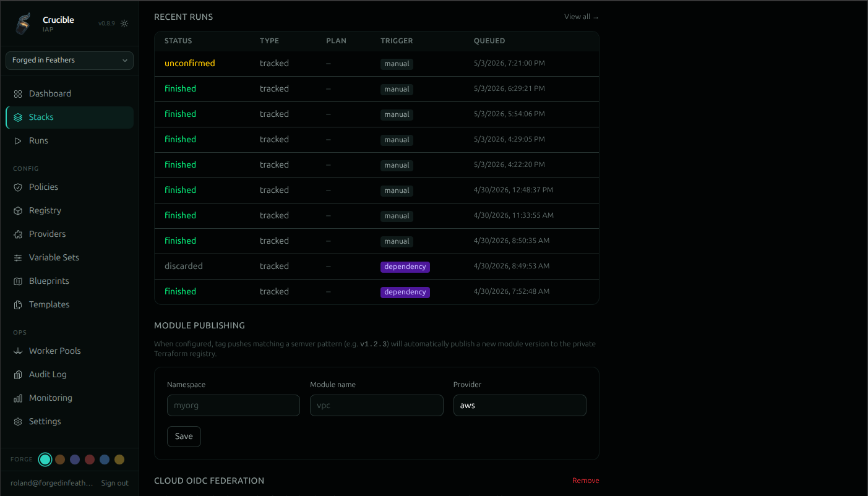Click the Worker Pools icon
This screenshot has width=868, height=496.
[x=18, y=351]
